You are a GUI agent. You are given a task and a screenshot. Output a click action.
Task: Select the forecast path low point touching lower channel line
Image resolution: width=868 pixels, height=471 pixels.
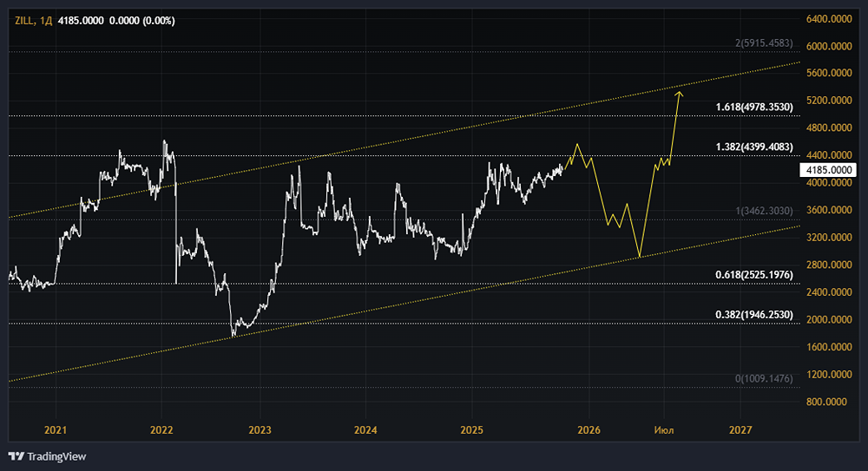point(640,256)
